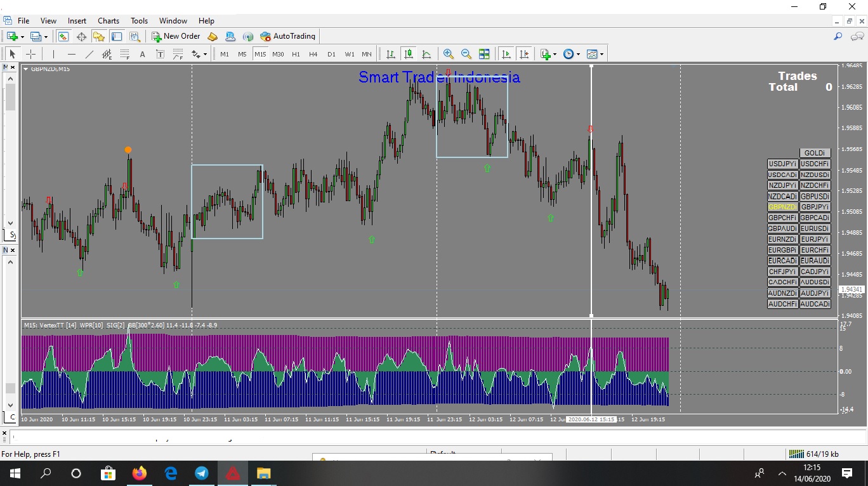Expand the periods dropdown arrow
Image resolution: width=868 pixels, height=486 pixels.
(577, 54)
